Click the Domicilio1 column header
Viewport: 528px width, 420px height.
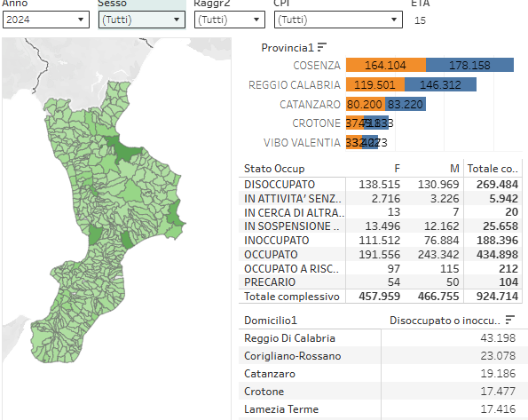[271, 321]
